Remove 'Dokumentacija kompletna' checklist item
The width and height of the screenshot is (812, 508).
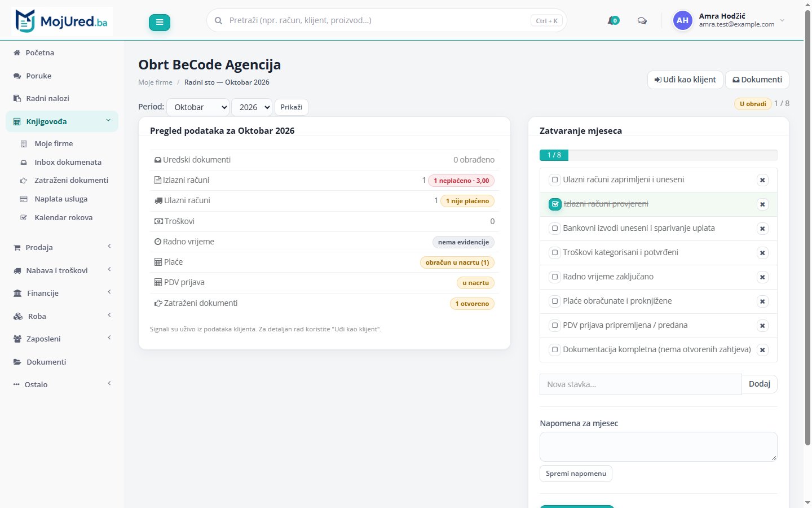tap(762, 350)
